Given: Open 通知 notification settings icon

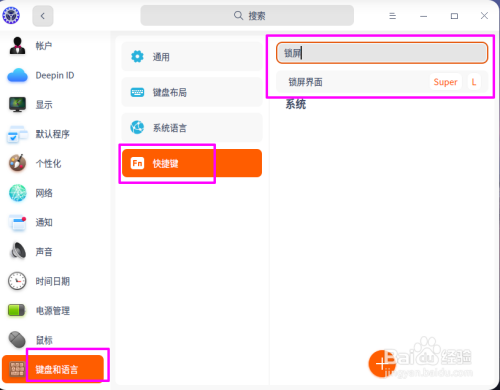Looking at the screenshot, I should pyautogui.click(x=17, y=222).
